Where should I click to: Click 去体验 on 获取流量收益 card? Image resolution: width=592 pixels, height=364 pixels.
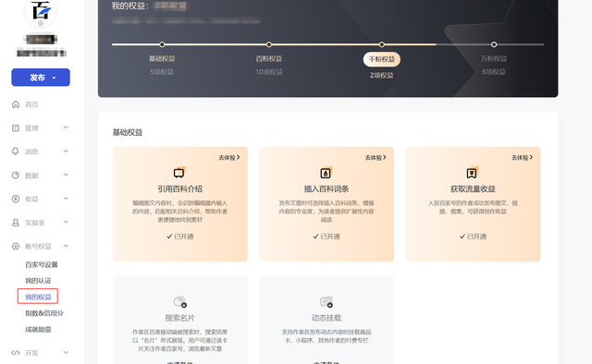[x=522, y=158]
